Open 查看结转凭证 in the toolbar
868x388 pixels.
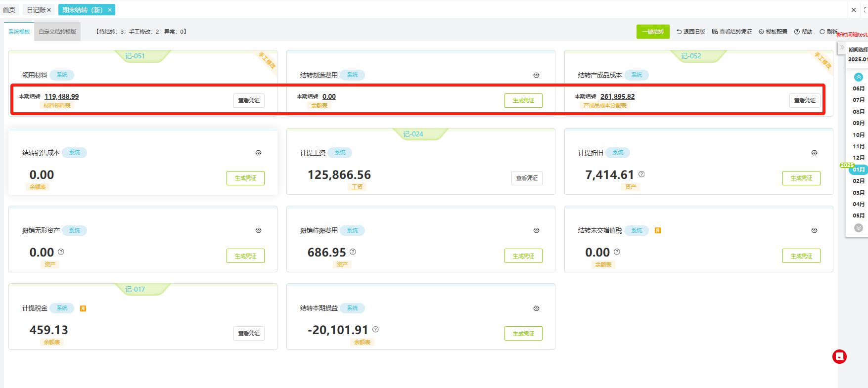(732, 32)
